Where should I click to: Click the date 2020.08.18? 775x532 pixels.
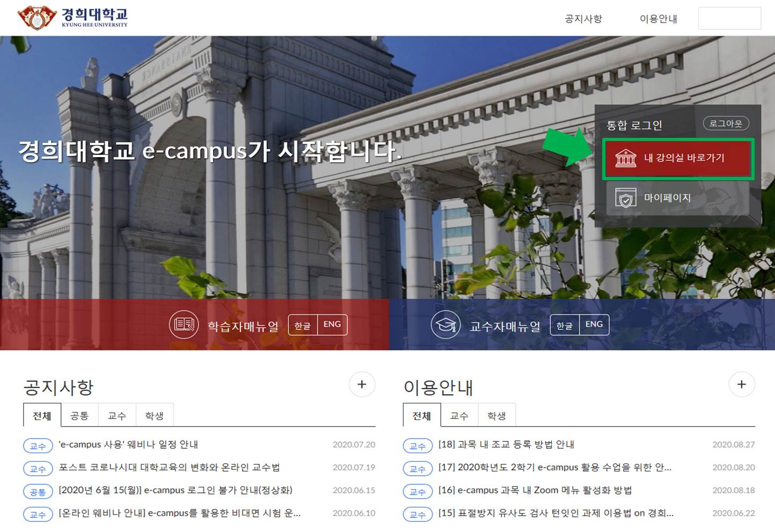pos(734,490)
